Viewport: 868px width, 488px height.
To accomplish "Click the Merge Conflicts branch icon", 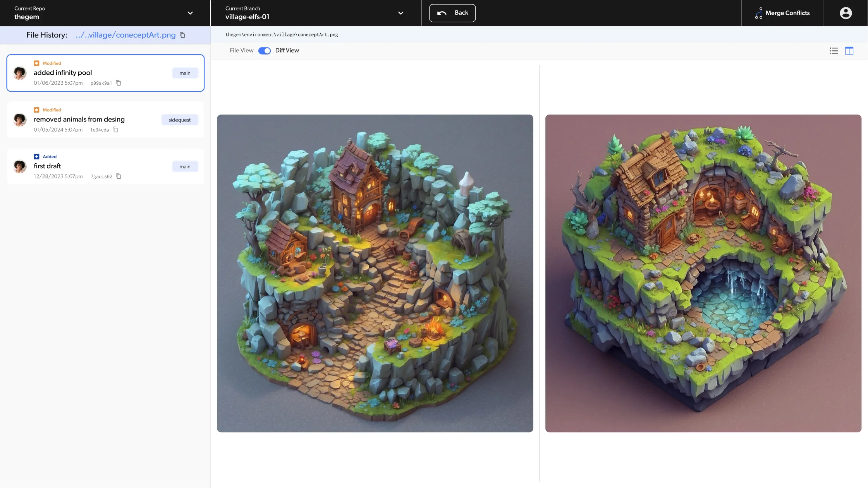I will 759,13.
